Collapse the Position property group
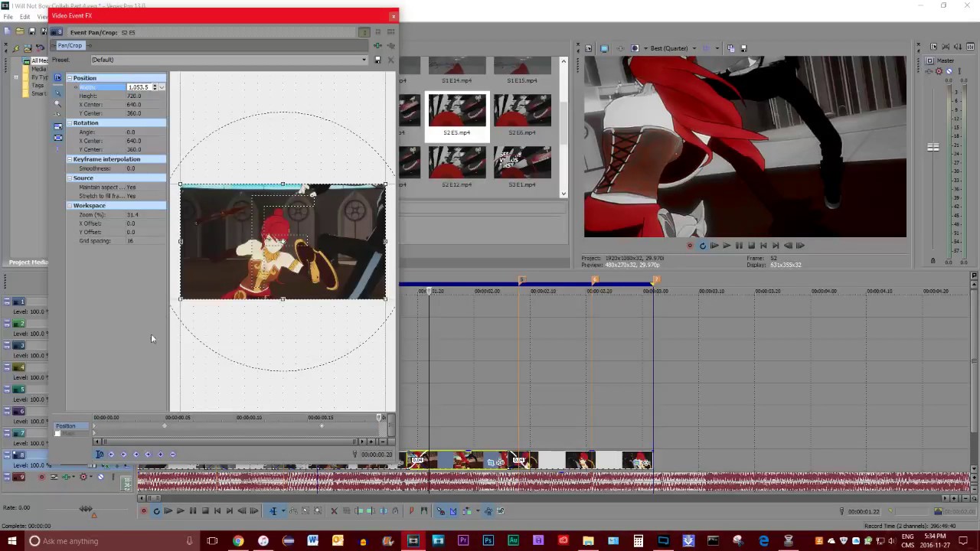The image size is (980, 551). (70, 78)
